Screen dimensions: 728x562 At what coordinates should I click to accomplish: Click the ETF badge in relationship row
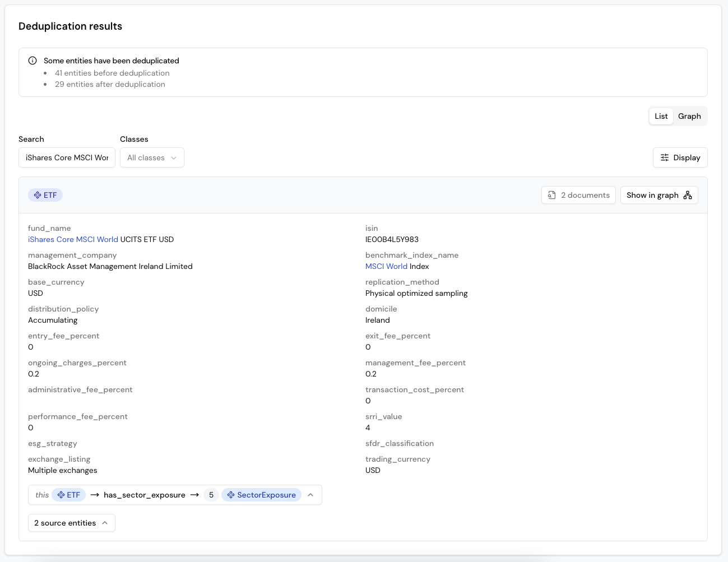coord(68,495)
